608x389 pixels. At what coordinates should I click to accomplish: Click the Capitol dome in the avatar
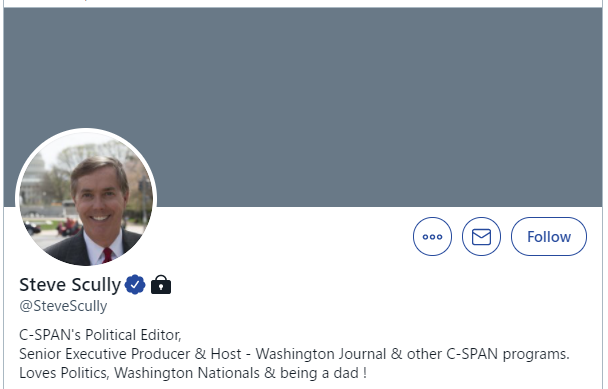tap(34, 173)
